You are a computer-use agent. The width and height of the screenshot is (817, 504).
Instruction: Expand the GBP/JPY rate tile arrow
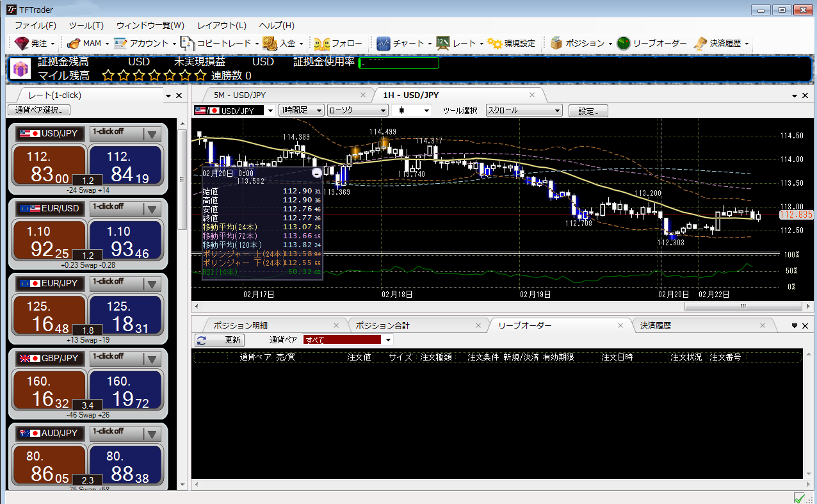pyautogui.click(x=152, y=359)
